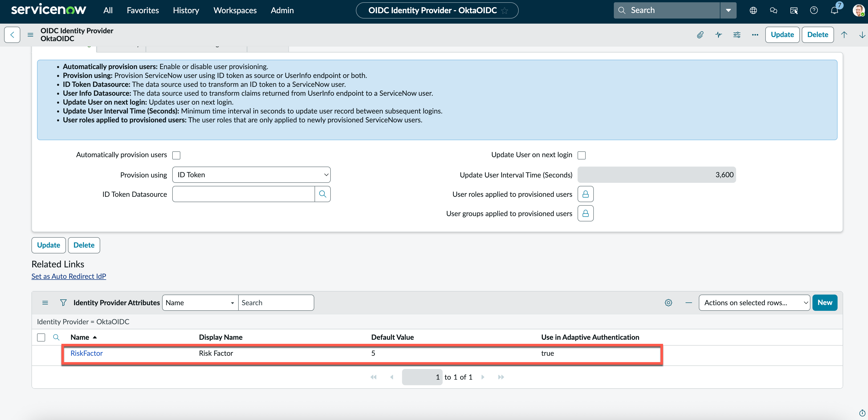Enable Automatically provision users checkbox
Screen dimensions: 868x420
(x=176, y=155)
